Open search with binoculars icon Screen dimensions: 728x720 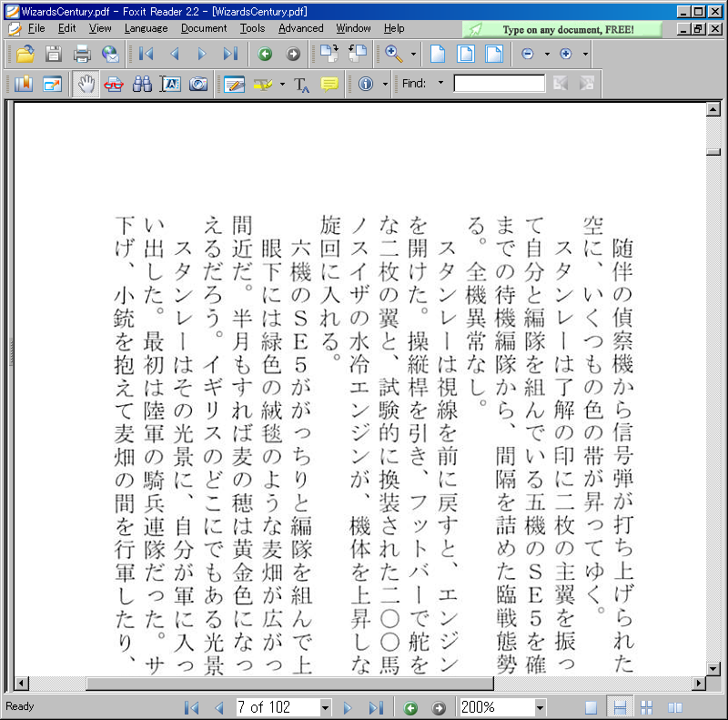coord(142,84)
